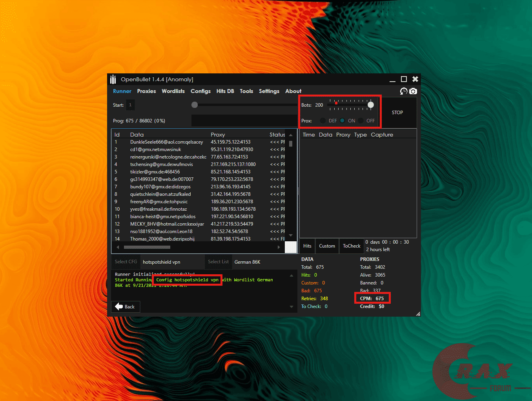This screenshot has height=401, width=532.
Task: Select the DEF proxy radio button
Action: pos(323,120)
